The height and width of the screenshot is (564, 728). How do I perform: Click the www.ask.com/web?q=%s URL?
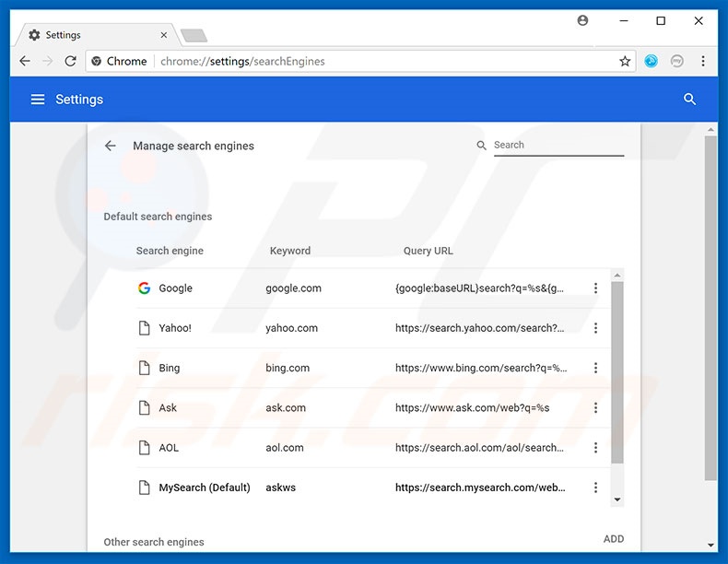pos(472,408)
